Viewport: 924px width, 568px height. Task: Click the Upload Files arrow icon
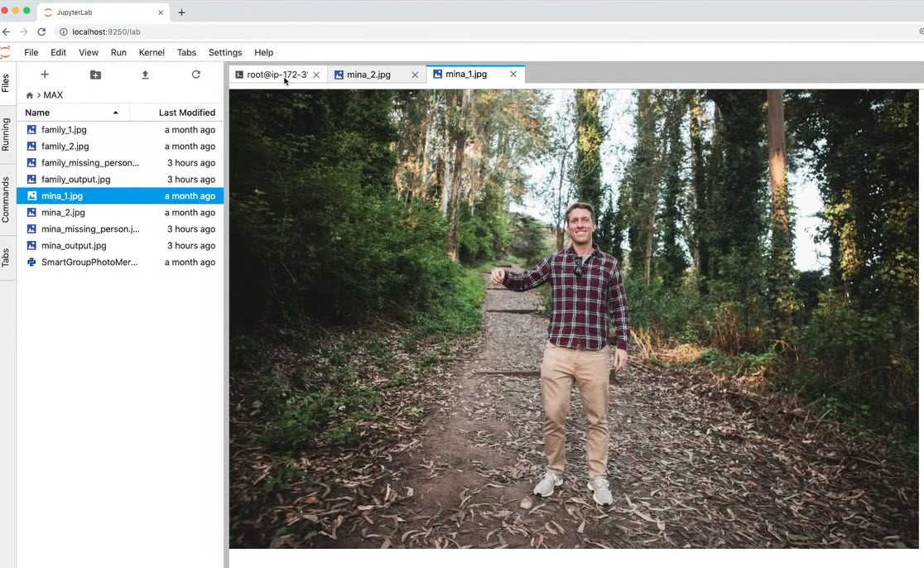pos(145,75)
